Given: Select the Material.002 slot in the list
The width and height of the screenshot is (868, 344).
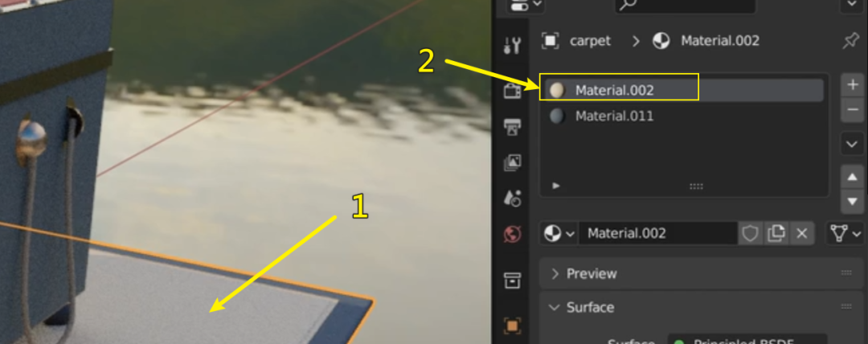Looking at the screenshot, I should pos(684,90).
